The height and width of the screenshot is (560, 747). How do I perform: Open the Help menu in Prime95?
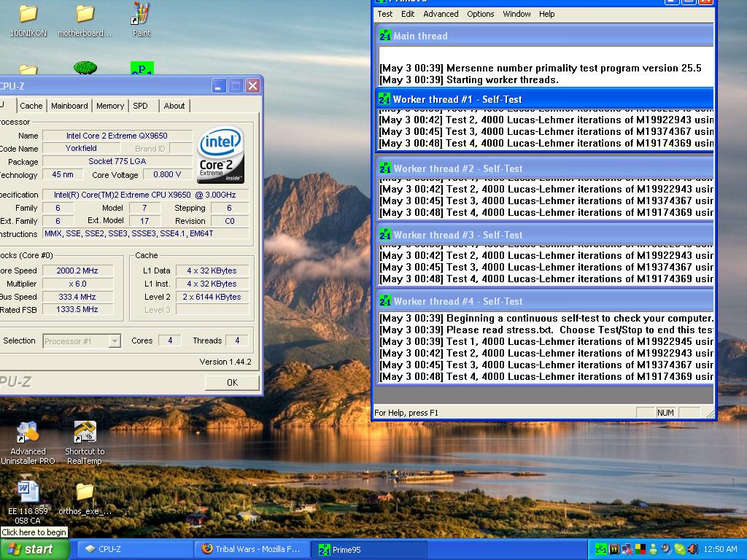(x=547, y=14)
